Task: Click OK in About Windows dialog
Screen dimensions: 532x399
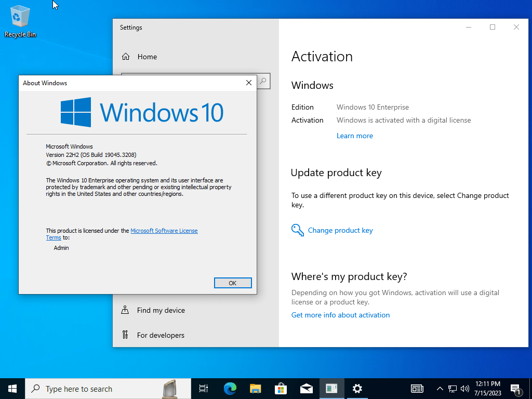Action: (x=233, y=283)
